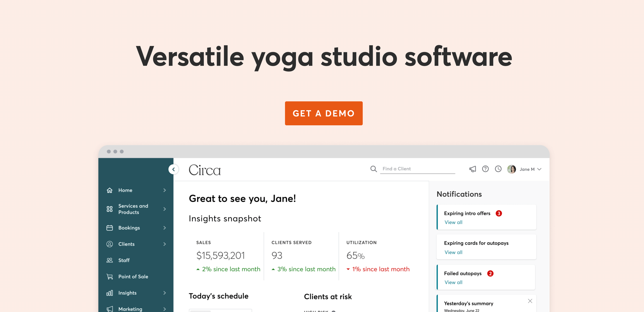View all failed autopays
644x312 pixels.
coord(453,282)
